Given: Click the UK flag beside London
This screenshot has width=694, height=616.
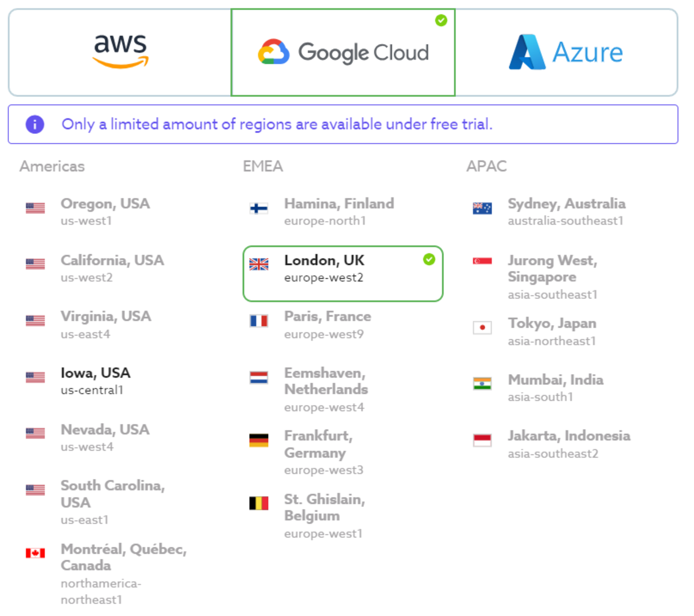Looking at the screenshot, I should [x=259, y=264].
